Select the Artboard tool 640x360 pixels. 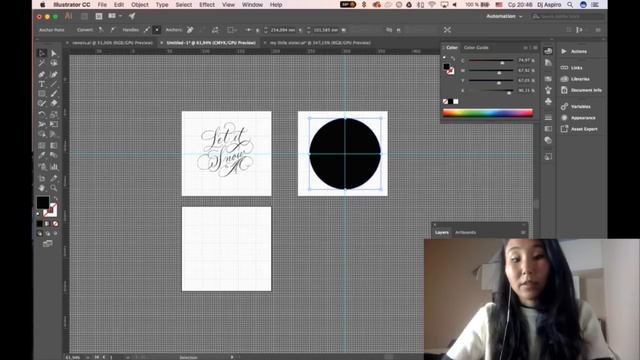(x=42, y=178)
